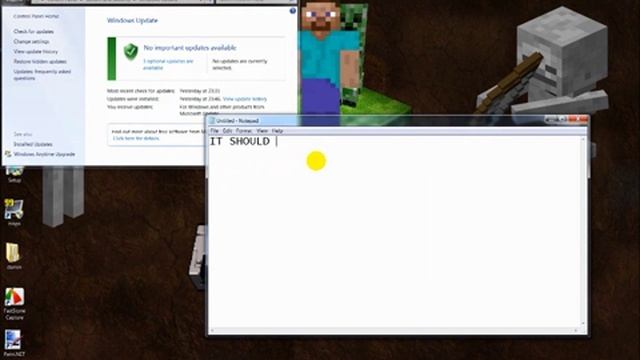Open the Paint.NET desktop shortcut
640x360 pixels.
coord(13,344)
